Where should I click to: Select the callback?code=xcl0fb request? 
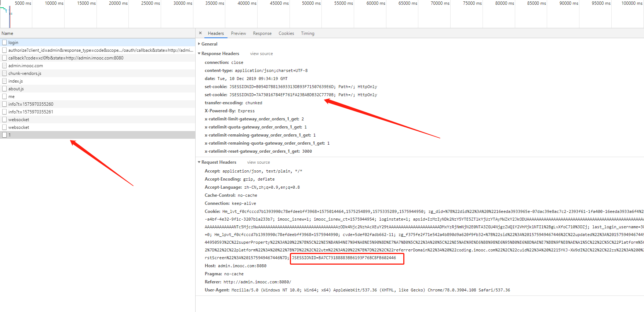pos(98,58)
